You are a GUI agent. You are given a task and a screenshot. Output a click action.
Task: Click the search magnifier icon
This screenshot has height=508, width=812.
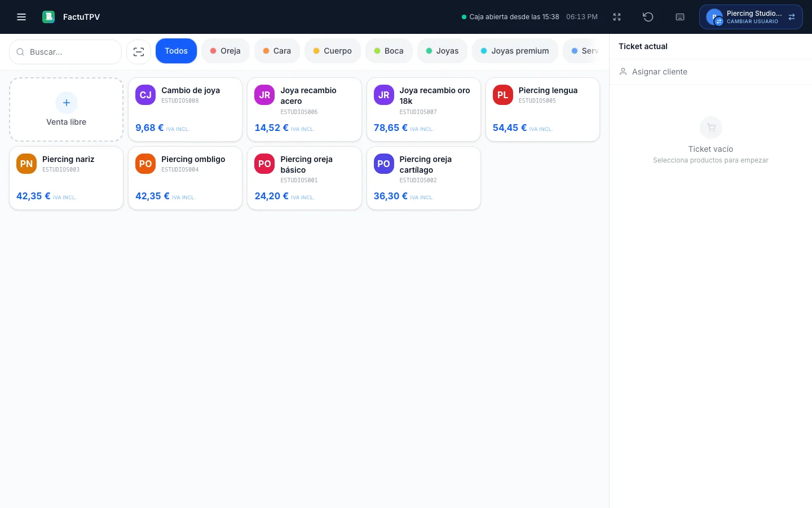click(x=20, y=52)
